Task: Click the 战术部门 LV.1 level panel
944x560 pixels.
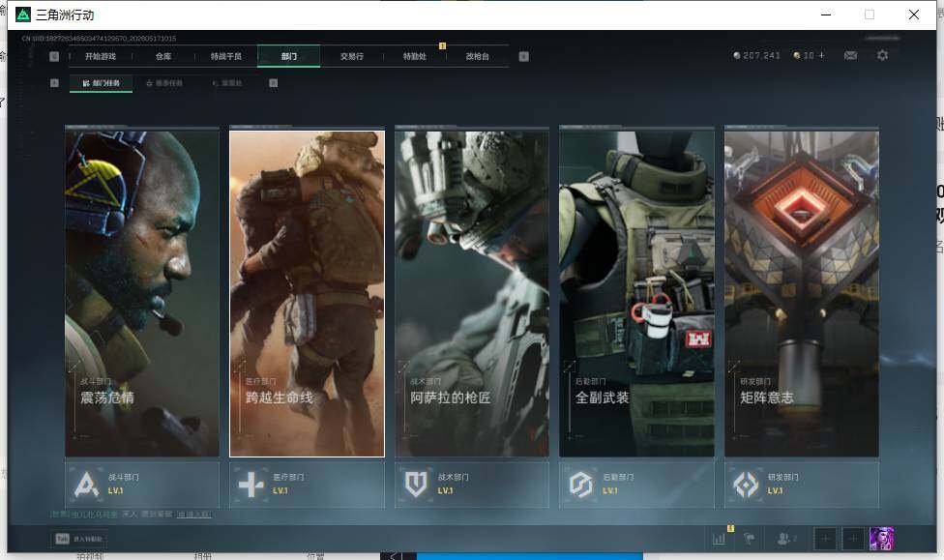Action: click(x=472, y=485)
